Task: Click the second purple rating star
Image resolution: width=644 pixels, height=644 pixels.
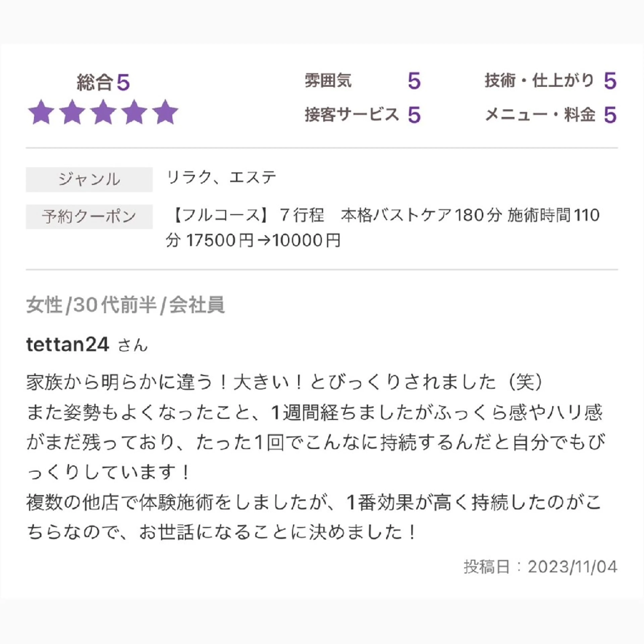Action: coord(72,112)
